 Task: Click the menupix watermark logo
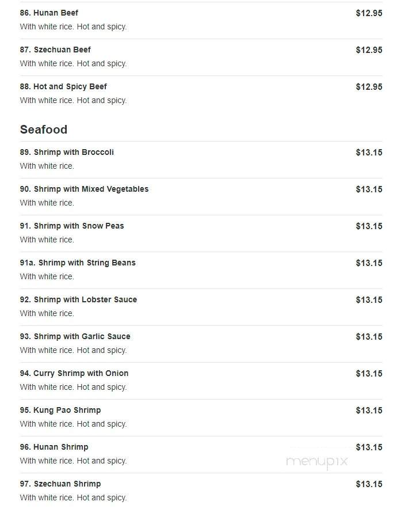coord(316,462)
